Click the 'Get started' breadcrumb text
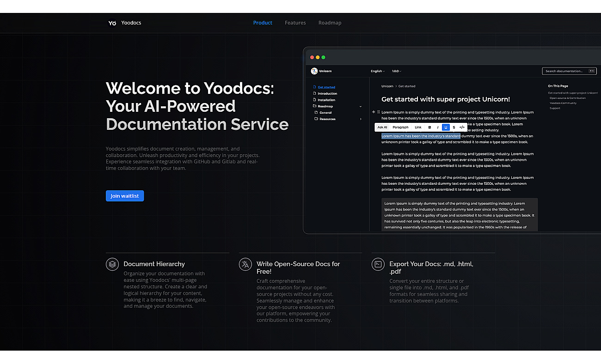This screenshot has height=364, width=601. tap(407, 86)
